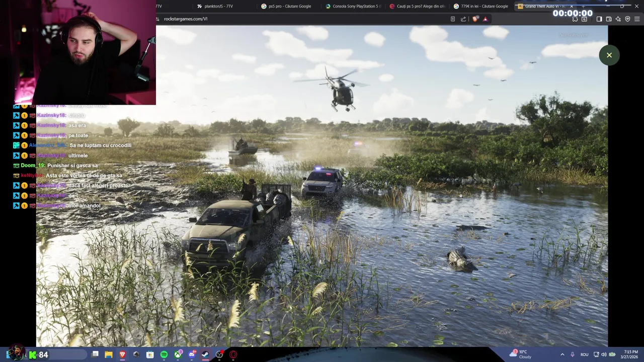Click the stream timer 00:00:00 overlay
Viewport: 644px width, 362px height.
tap(573, 14)
